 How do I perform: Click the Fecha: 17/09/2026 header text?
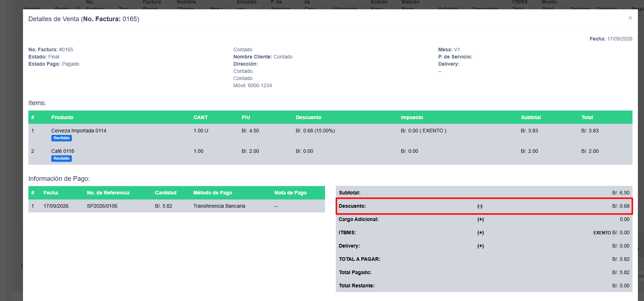611,39
